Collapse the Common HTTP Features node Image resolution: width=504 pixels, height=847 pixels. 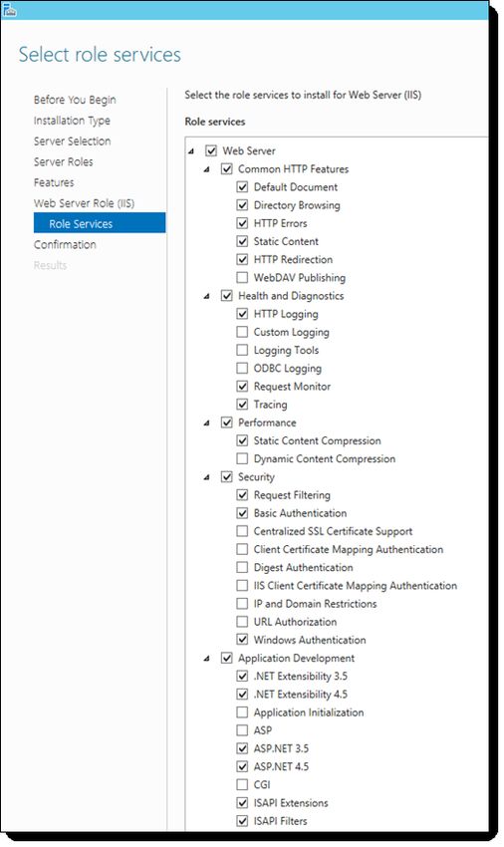click(x=207, y=169)
